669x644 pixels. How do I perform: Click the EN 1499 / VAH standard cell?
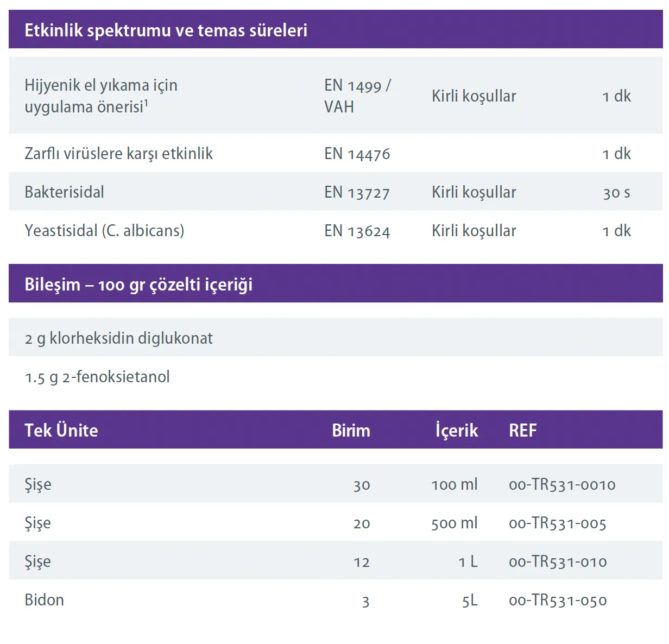(x=357, y=96)
